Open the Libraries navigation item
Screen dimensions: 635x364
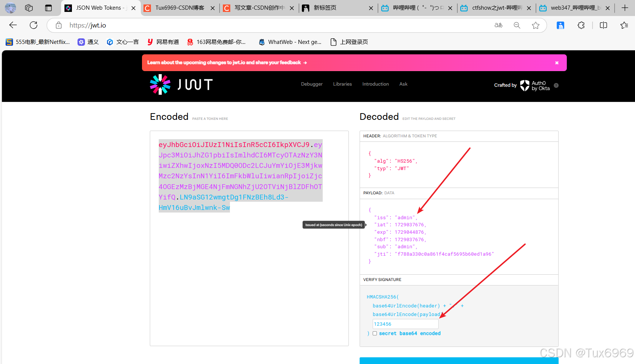pos(342,84)
